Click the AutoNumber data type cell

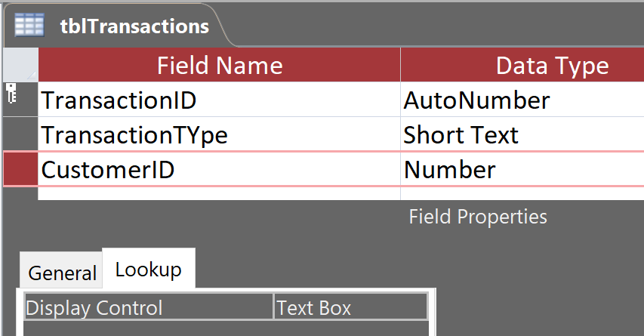point(521,100)
